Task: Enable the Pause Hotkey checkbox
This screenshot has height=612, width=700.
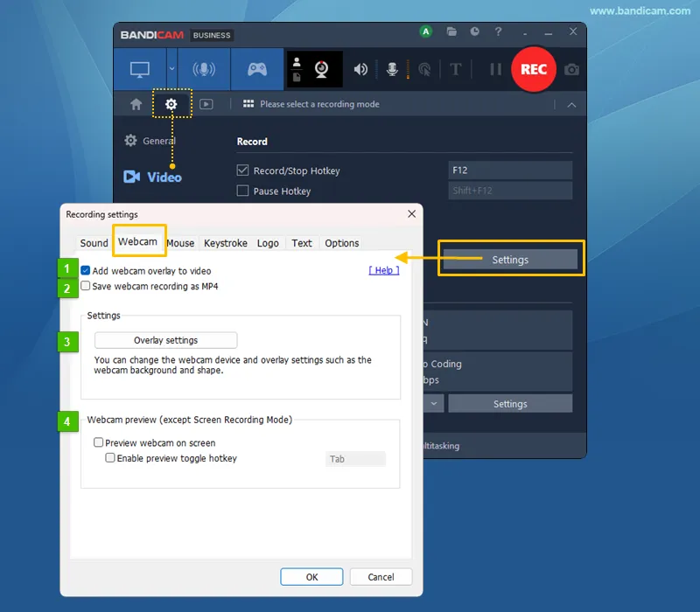Action: coord(242,191)
